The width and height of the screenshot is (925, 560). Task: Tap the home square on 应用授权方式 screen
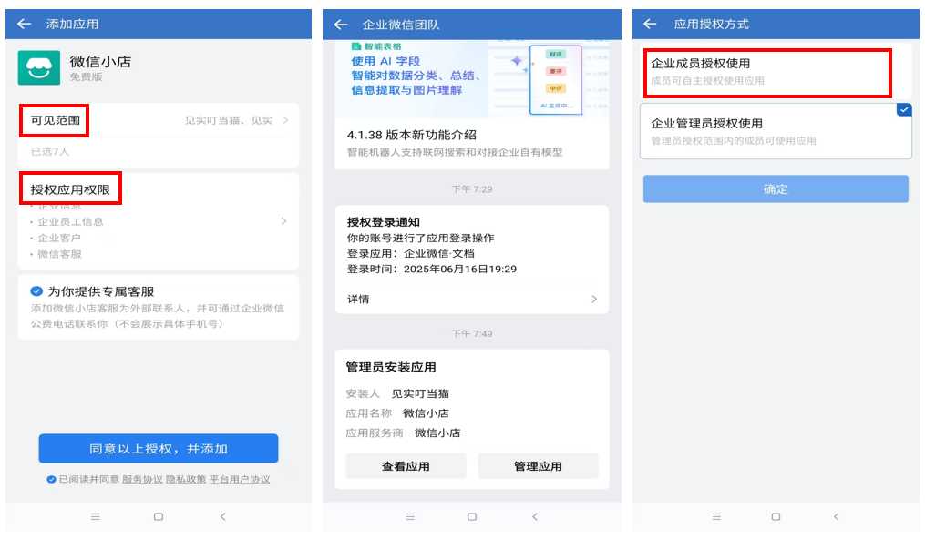pyautogui.click(x=776, y=516)
